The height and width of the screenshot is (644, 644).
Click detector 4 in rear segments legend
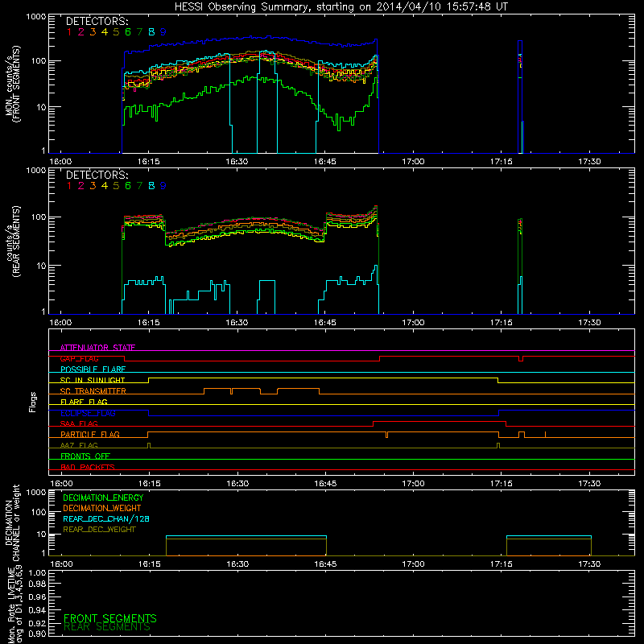[105, 186]
